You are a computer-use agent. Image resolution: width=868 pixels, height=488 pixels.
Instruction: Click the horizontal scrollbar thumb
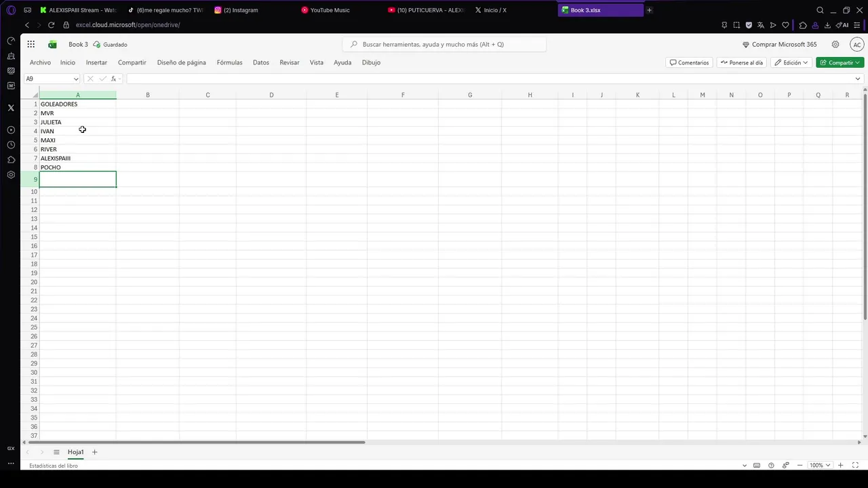[x=195, y=443]
